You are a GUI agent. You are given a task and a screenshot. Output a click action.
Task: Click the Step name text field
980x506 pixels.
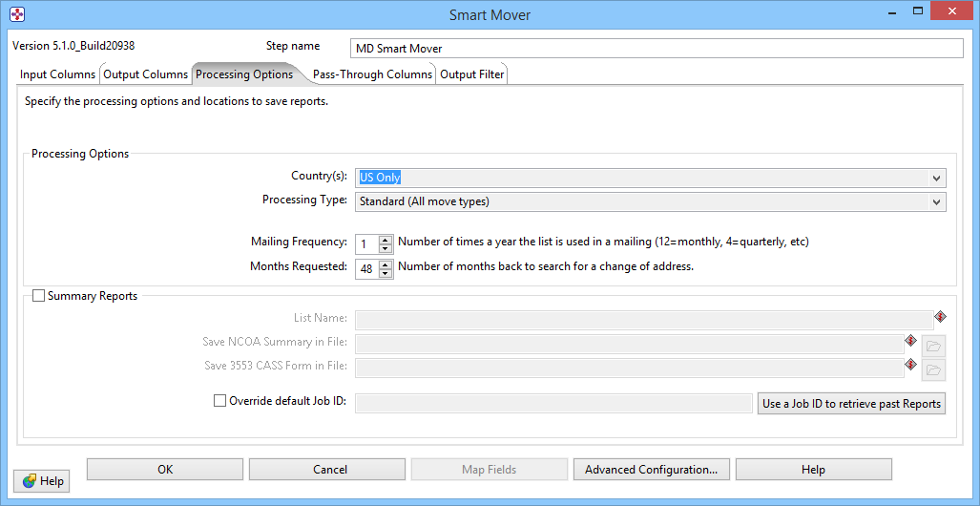658,48
